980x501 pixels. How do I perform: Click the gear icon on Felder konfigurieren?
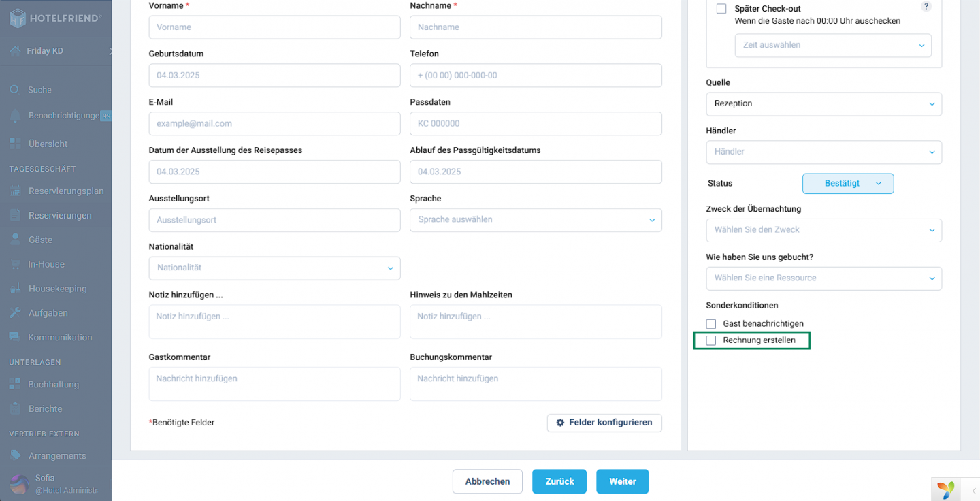pyautogui.click(x=561, y=423)
